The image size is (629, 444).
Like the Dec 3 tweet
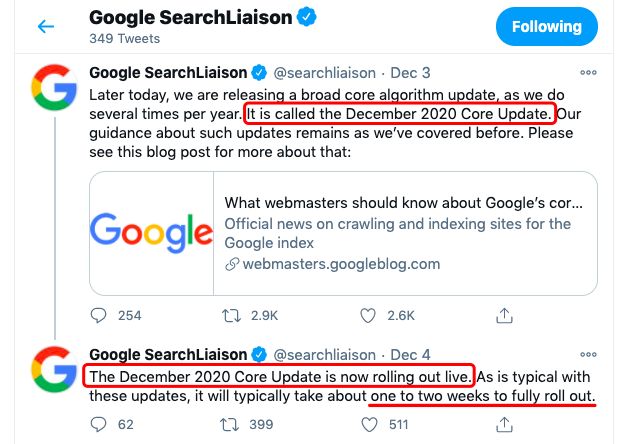[x=368, y=316]
